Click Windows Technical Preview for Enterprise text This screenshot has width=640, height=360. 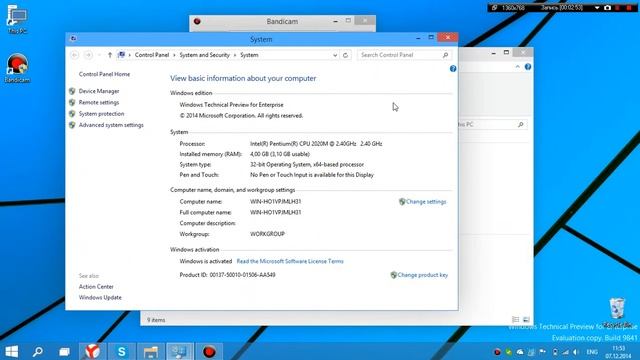click(231, 105)
